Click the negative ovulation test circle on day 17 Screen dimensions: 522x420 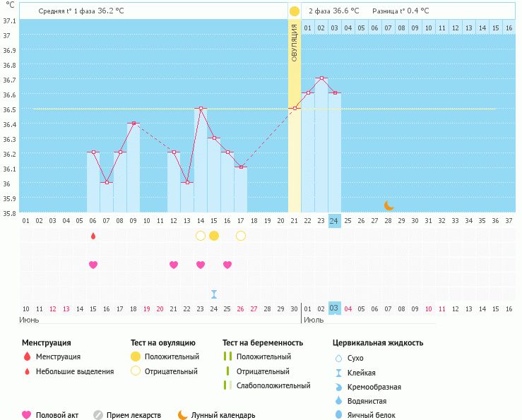241,236
